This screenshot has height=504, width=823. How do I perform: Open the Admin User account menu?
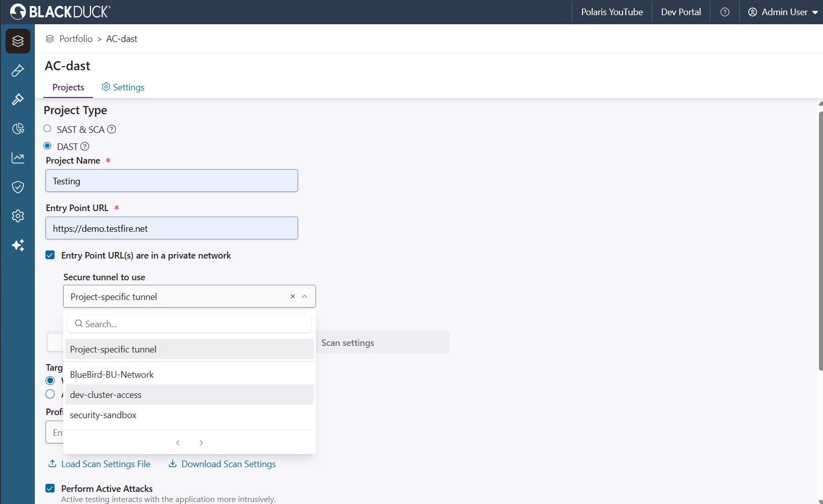click(783, 12)
